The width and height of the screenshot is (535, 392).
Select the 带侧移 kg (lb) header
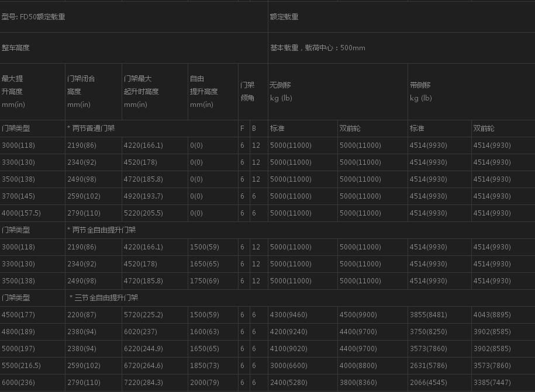[421, 91]
